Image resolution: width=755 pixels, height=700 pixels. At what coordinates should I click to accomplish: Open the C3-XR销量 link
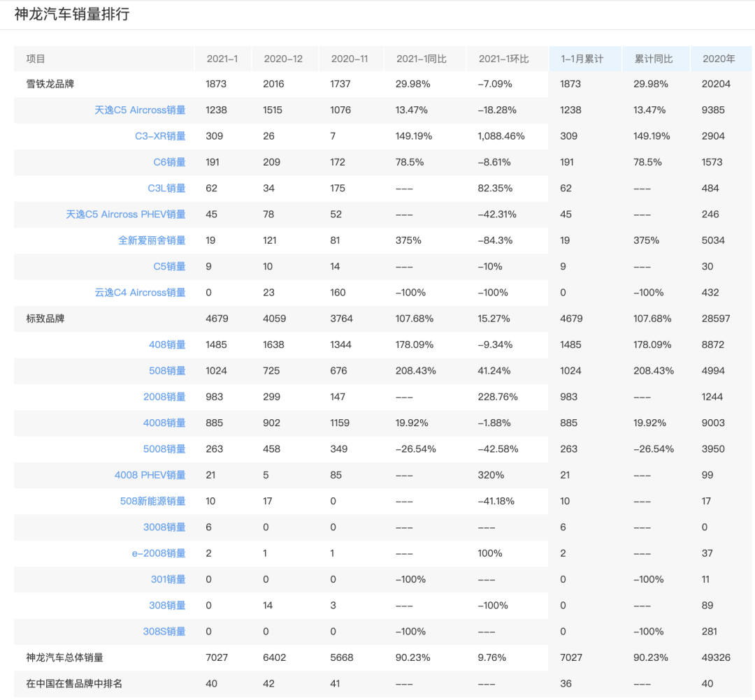(x=160, y=136)
